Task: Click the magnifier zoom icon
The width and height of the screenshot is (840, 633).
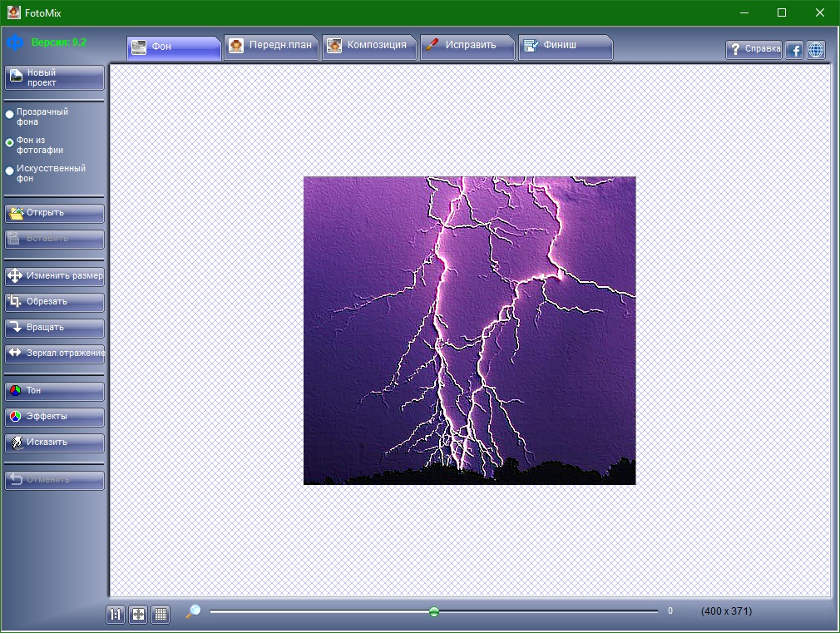Action: pos(194,611)
